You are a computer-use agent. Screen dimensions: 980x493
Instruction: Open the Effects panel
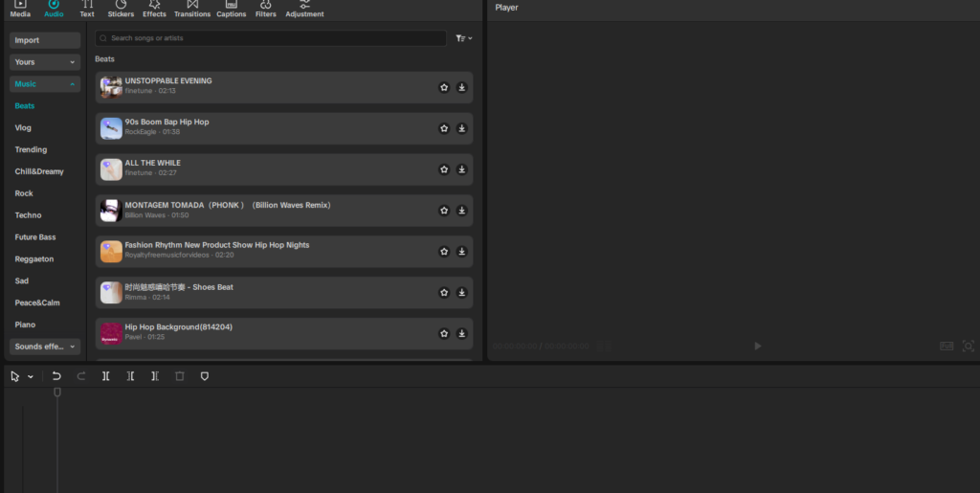(154, 10)
